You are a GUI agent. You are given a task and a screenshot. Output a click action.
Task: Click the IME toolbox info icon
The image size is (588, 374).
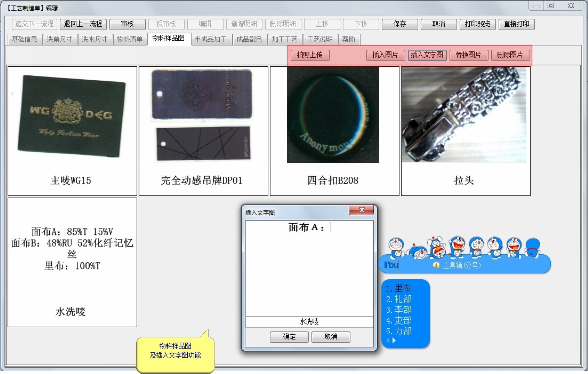tap(436, 265)
